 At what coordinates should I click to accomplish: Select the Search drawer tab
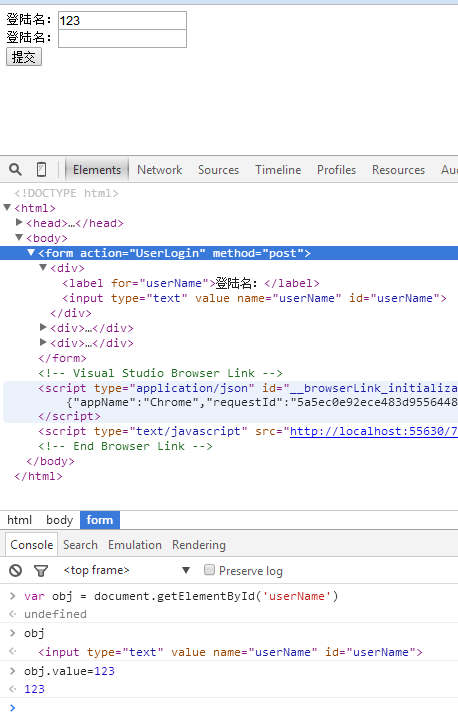coord(80,545)
